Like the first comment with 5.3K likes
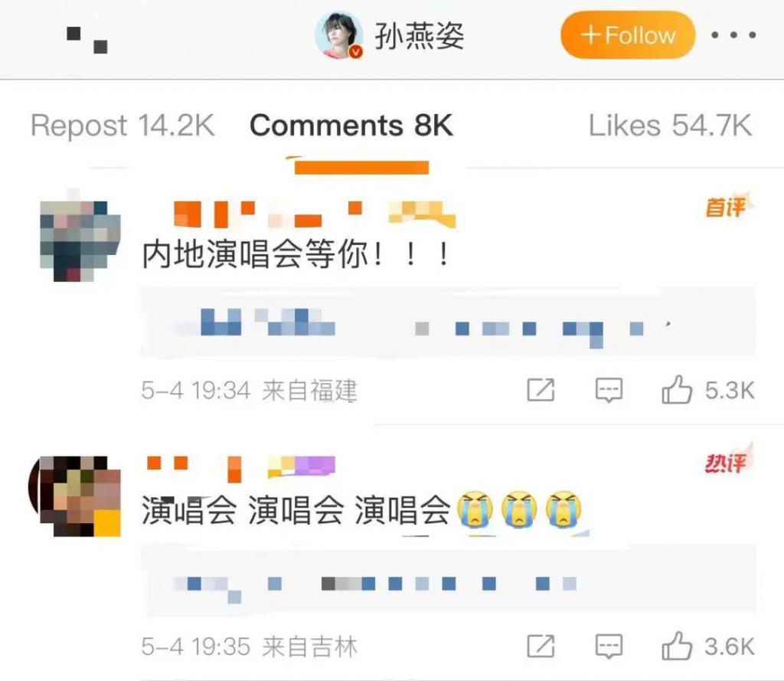784x681 pixels. coord(708,390)
